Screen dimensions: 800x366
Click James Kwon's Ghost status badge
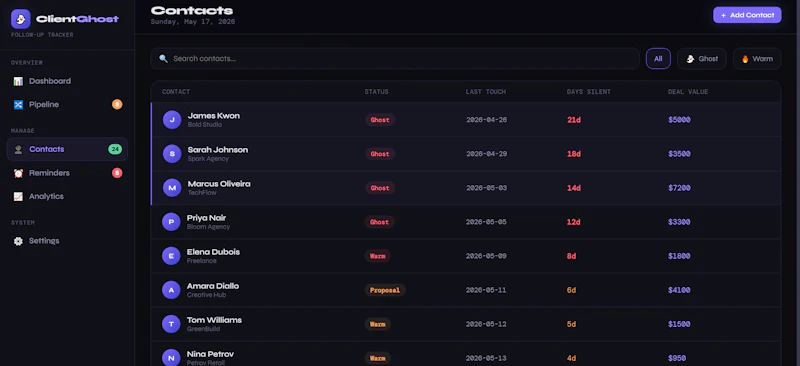[380, 120]
